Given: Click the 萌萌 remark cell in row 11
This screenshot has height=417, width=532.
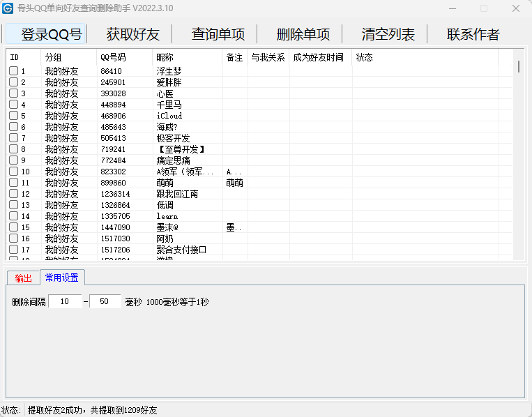Looking at the screenshot, I should (234, 183).
